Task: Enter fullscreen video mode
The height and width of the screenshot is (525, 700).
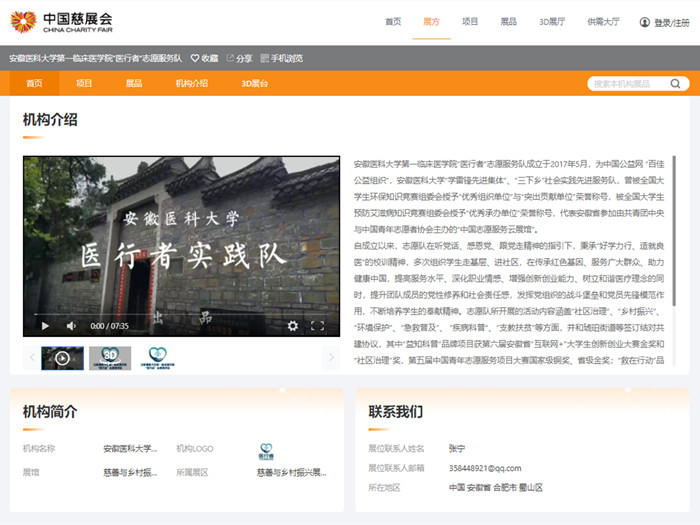Action: pyautogui.click(x=318, y=325)
